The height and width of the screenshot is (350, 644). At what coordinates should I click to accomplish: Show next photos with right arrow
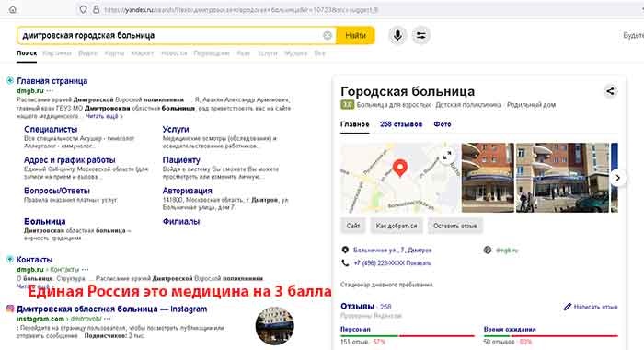617,178
